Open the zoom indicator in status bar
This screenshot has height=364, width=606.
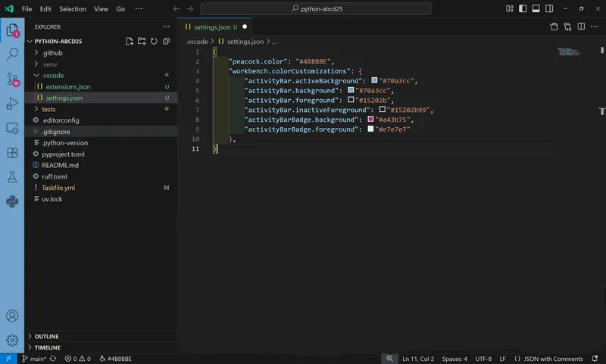[x=389, y=359]
